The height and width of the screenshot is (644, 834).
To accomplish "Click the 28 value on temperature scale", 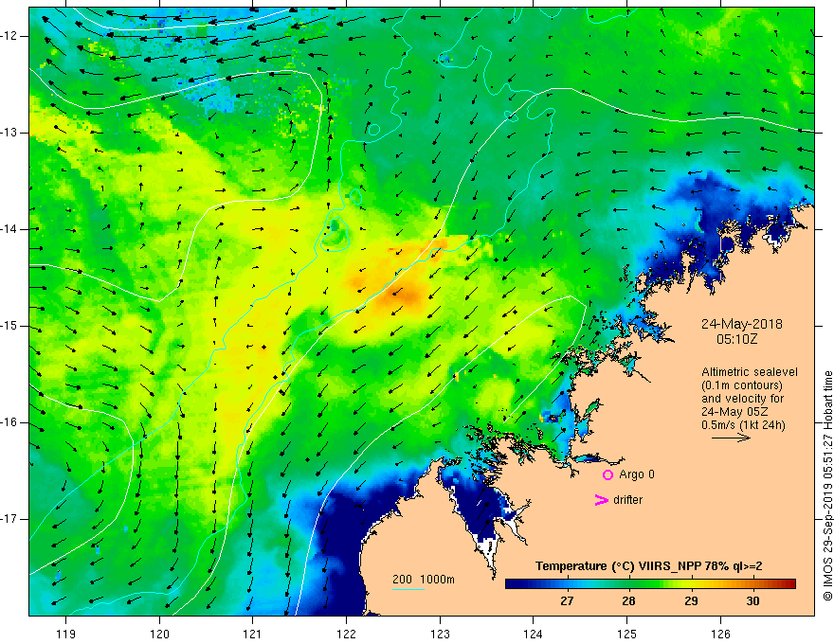I will (628, 601).
